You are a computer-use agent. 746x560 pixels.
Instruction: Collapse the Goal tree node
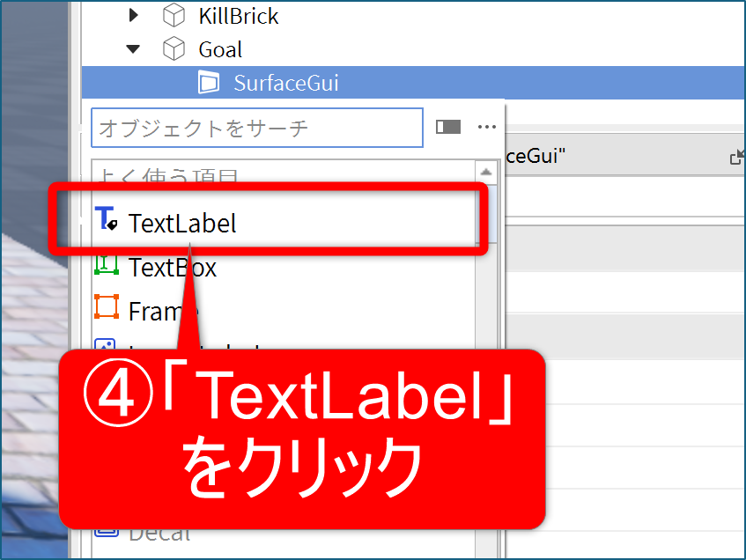point(133,49)
